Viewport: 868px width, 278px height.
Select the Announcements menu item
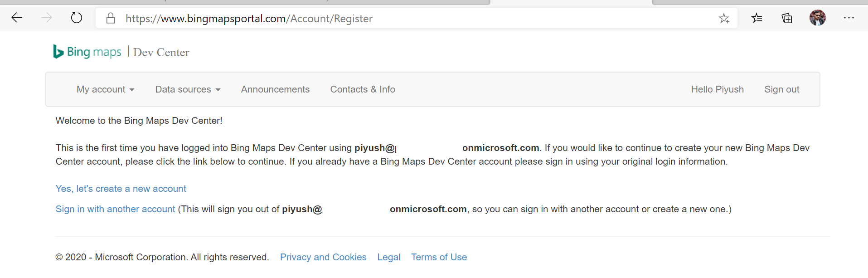275,89
